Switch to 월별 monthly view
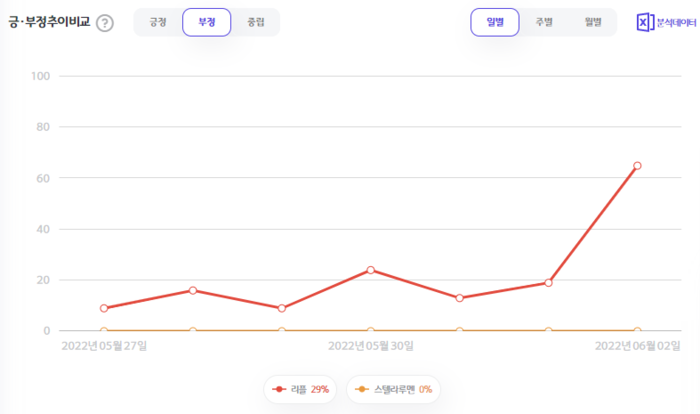Viewport: 700px width, 414px height. 593,22
